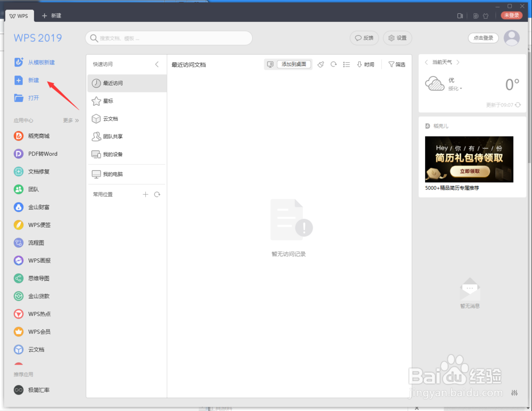532x411 pixels.
Task: Open the 团队 app
Action: pos(26,189)
